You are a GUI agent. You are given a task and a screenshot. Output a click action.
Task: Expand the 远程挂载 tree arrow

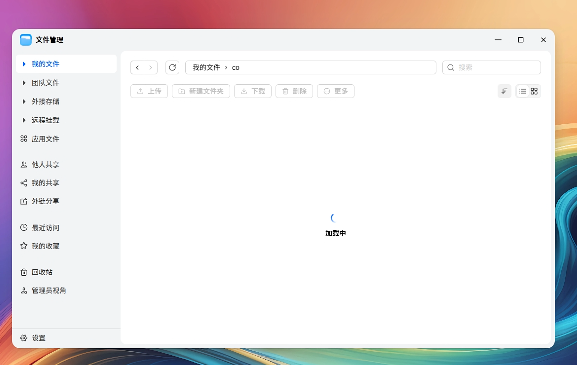tap(24, 120)
